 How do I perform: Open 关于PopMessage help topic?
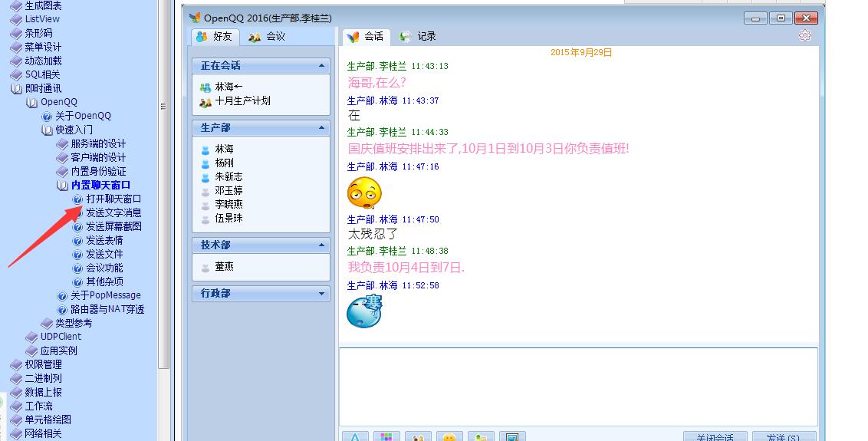click(x=106, y=295)
